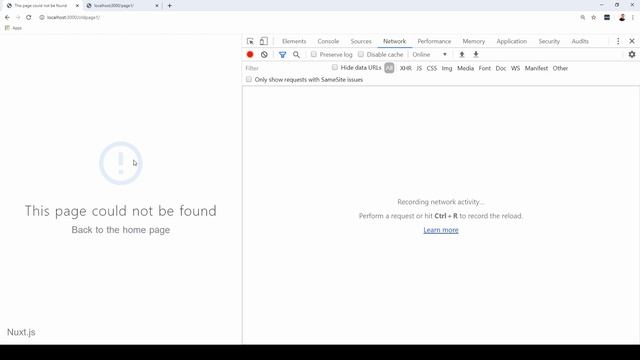Viewport: 640px width, 360px height.
Task: Enable the Disable cache checkbox
Action: click(361, 54)
